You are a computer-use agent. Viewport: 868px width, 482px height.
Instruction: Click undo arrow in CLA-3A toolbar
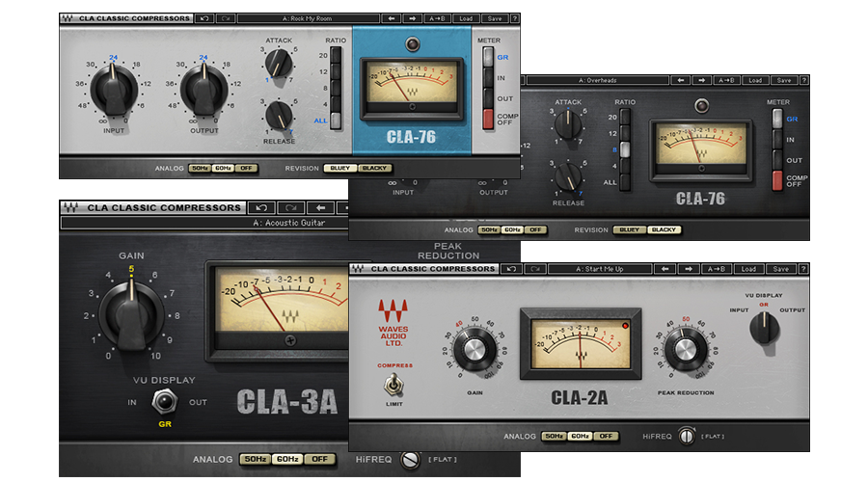pyautogui.click(x=261, y=207)
